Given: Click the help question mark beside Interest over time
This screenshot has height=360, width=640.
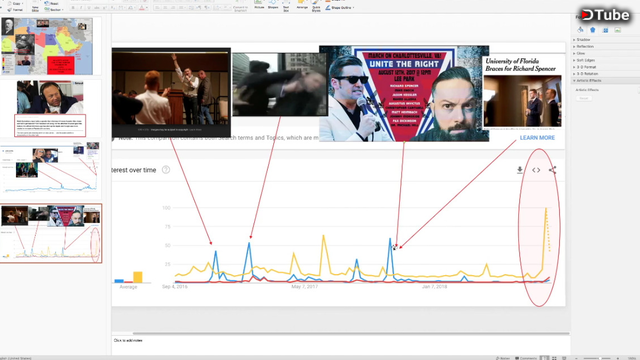Looking at the screenshot, I should (x=166, y=170).
